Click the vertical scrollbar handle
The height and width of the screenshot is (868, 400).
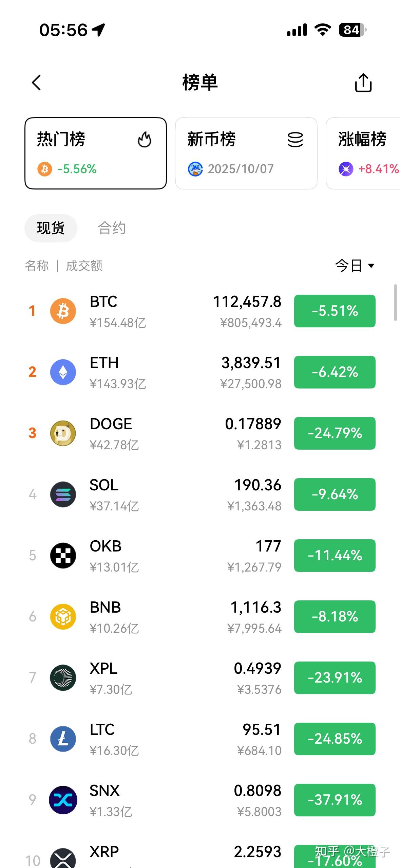tap(395, 303)
